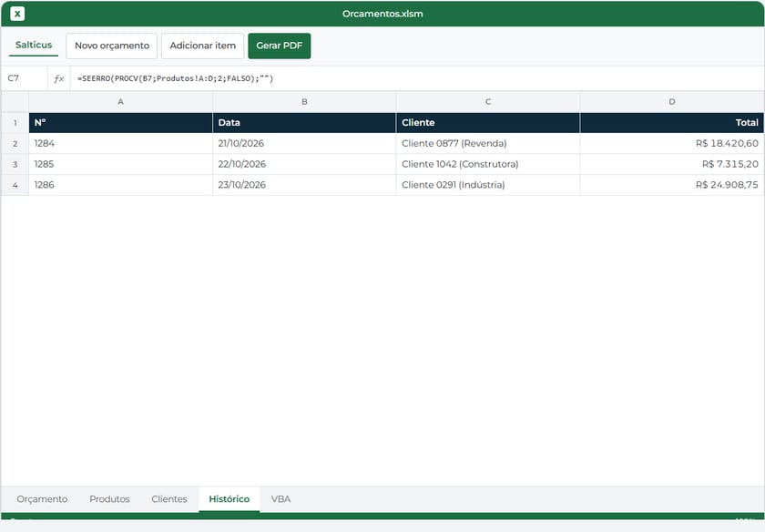
Task: Click the C7 cell name box
Action: pyautogui.click(x=25, y=78)
